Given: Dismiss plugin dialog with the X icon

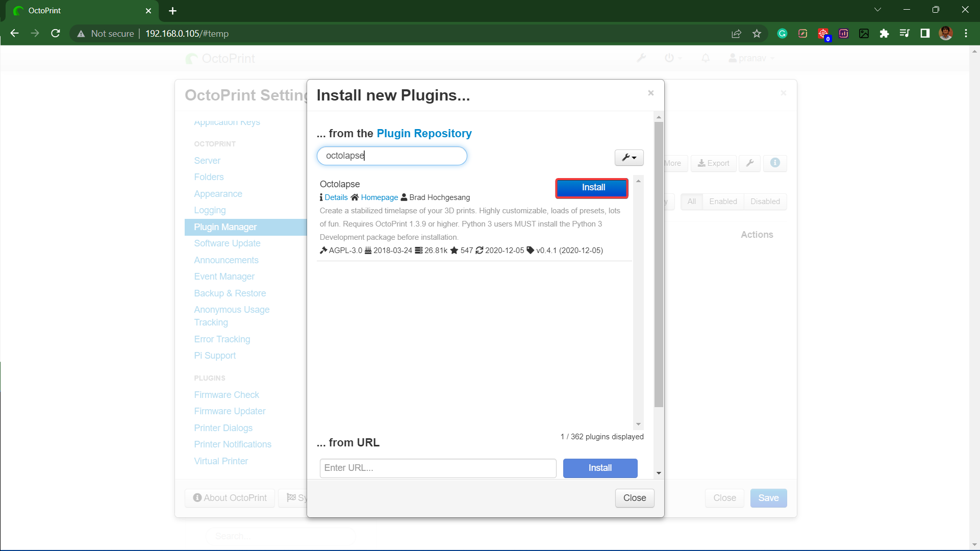Looking at the screenshot, I should click(650, 93).
